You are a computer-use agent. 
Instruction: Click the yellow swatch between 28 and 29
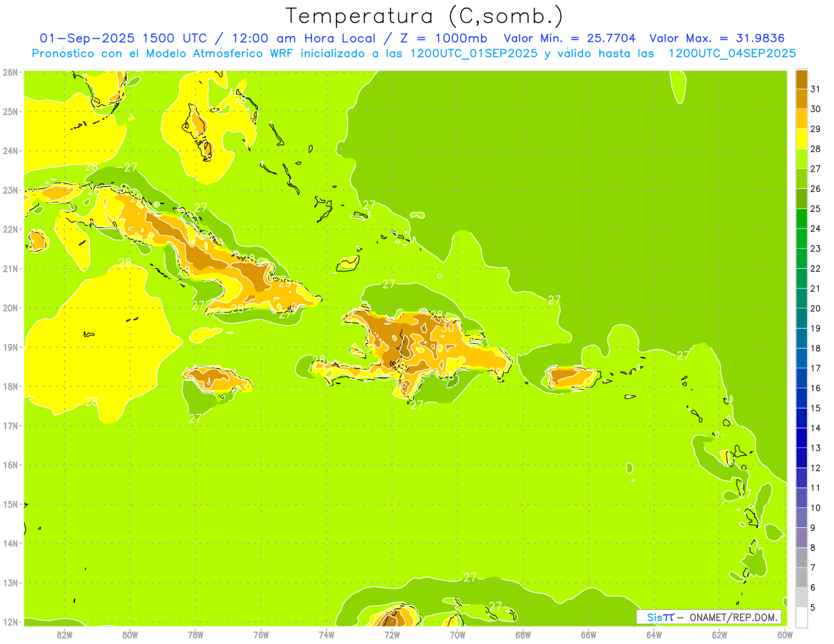801,139
